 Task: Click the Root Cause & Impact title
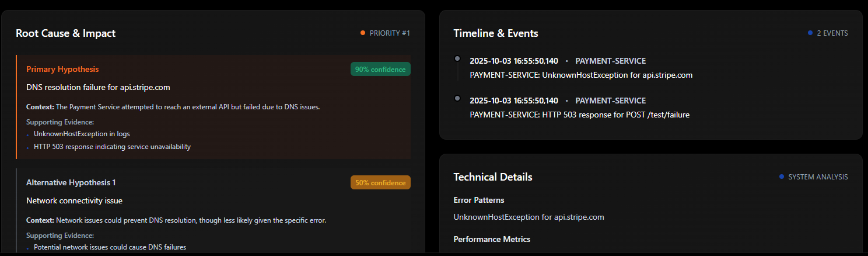(x=65, y=33)
